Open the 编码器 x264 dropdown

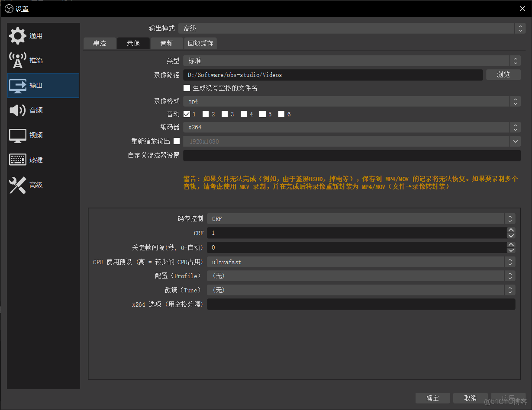[352, 128]
